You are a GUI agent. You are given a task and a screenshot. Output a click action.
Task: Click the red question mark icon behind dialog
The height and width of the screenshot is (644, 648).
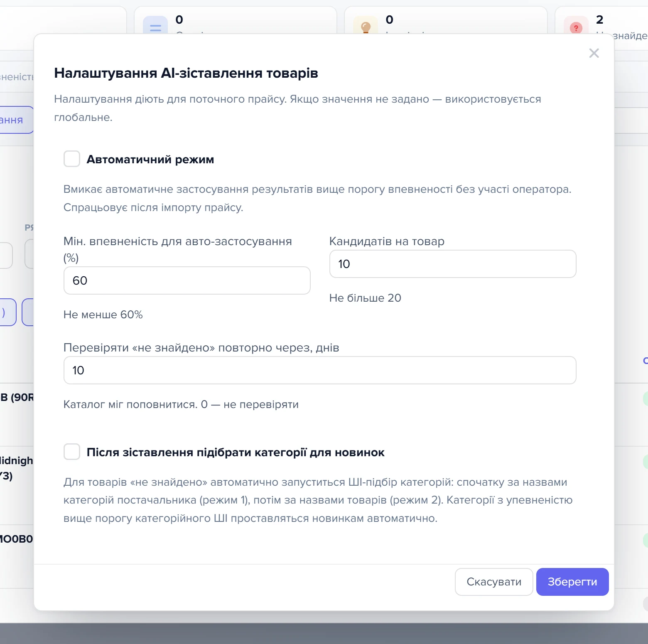click(x=576, y=28)
